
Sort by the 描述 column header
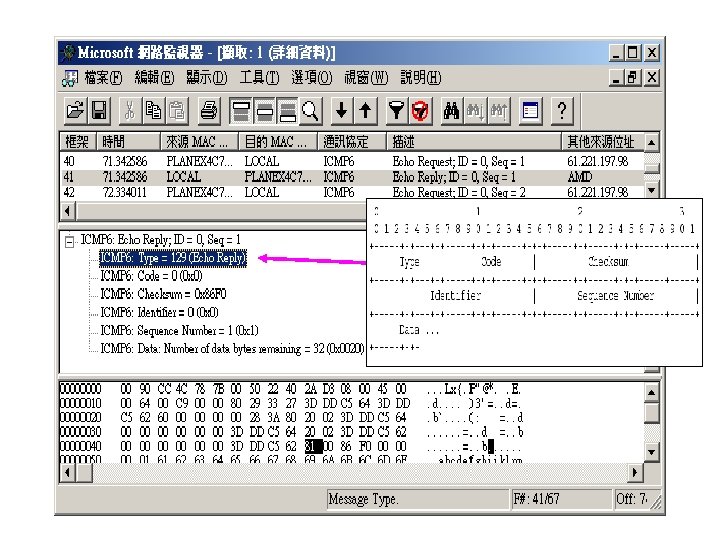pos(474,142)
